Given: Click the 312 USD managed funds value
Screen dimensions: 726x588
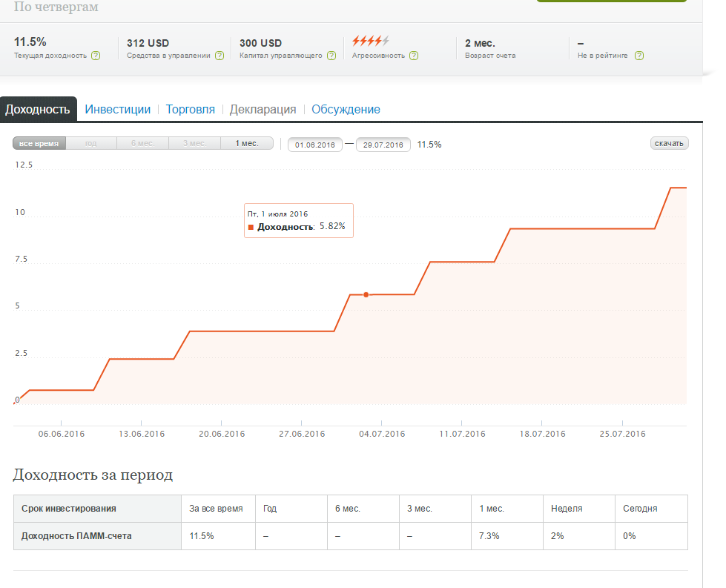Looking at the screenshot, I should point(148,43).
